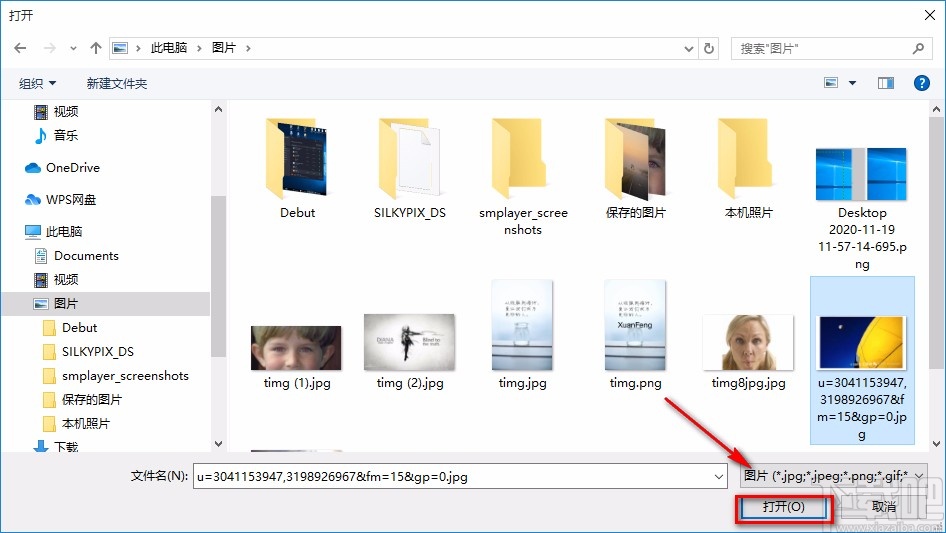Open help with question mark icon

click(921, 83)
